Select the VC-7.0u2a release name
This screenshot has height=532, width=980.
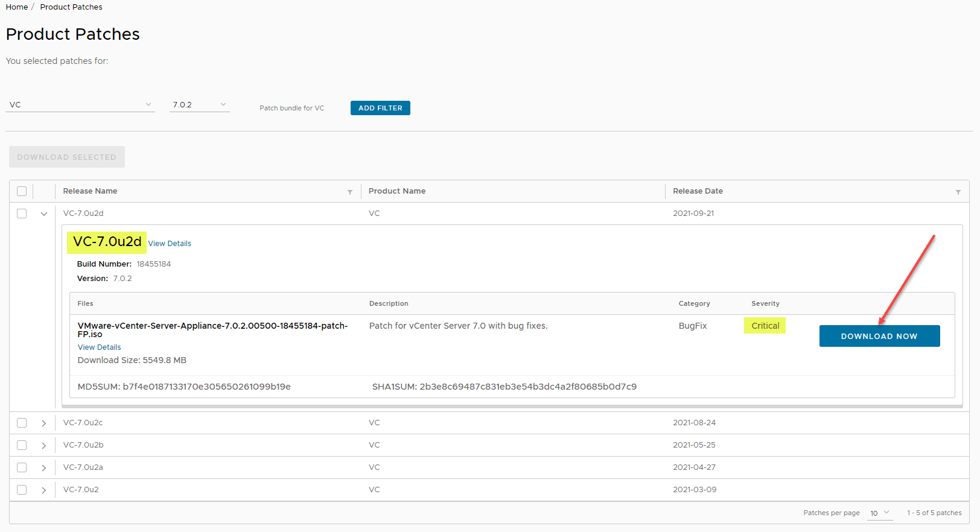(x=83, y=467)
